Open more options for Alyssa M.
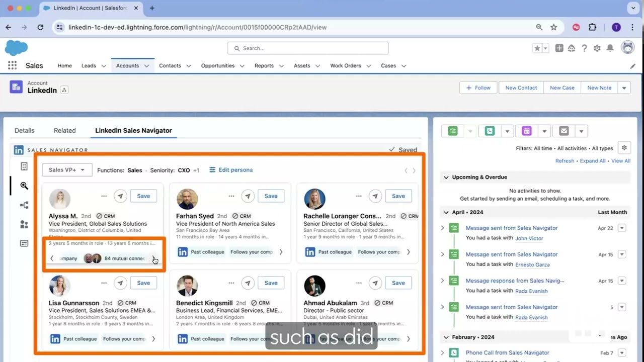644x362 pixels. [104, 196]
